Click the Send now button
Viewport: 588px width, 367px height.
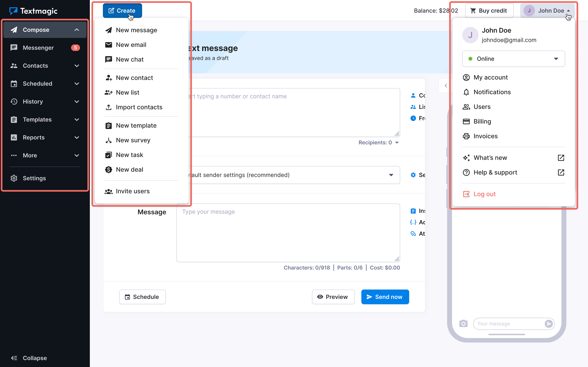coord(385,297)
